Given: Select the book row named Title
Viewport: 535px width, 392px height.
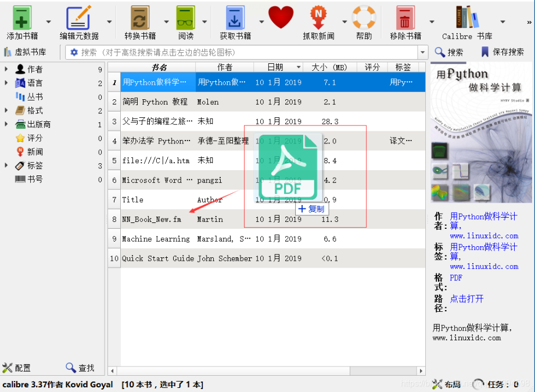Looking at the screenshot, I should point(273,200).
